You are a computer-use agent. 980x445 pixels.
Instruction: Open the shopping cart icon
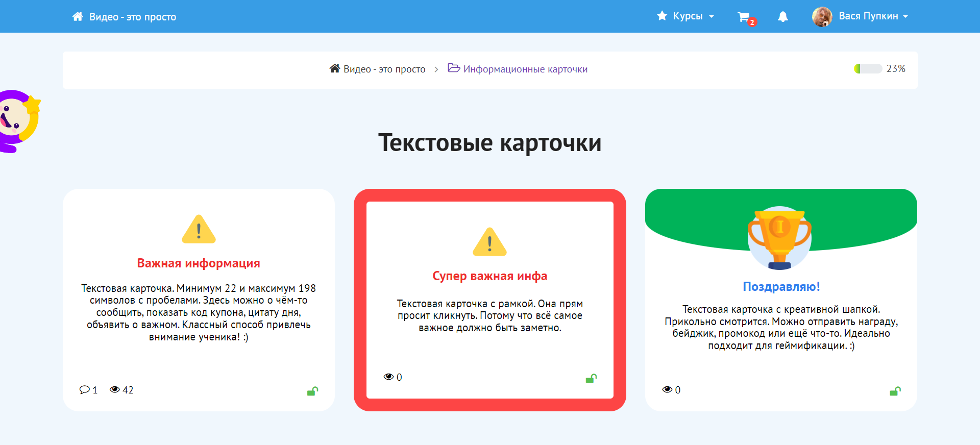click(x=744, y=17)
